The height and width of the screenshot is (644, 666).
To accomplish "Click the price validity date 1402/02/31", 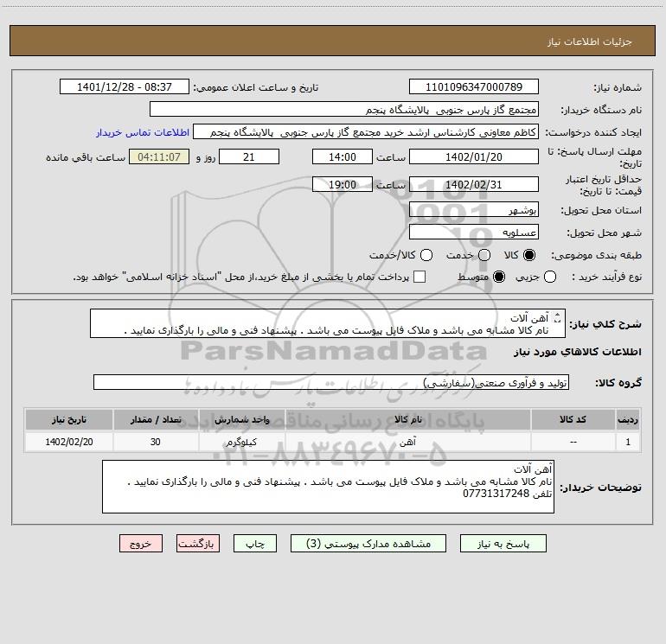I will pyautogui.click(x=474, y=184).
